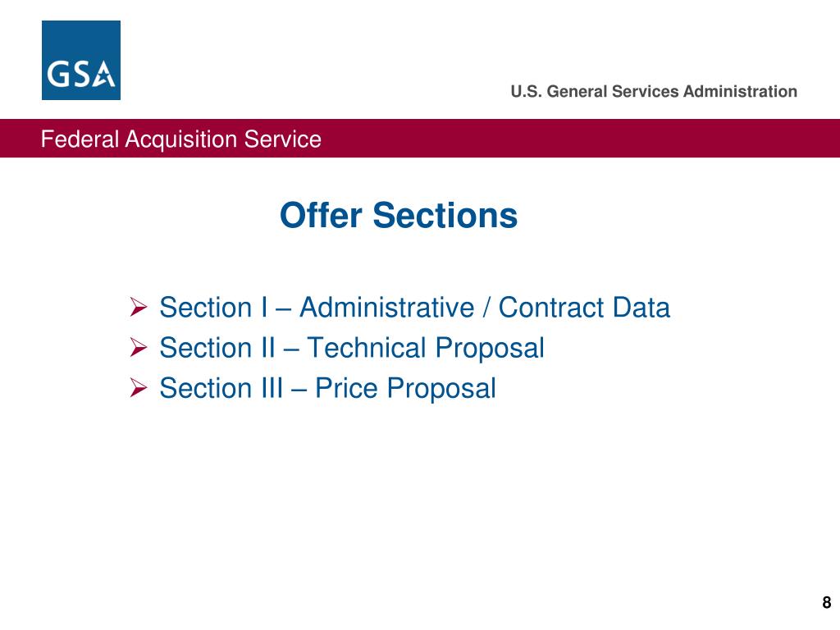Select the word Administrative in Section I
840x630 pixels.
pos(387,308)
